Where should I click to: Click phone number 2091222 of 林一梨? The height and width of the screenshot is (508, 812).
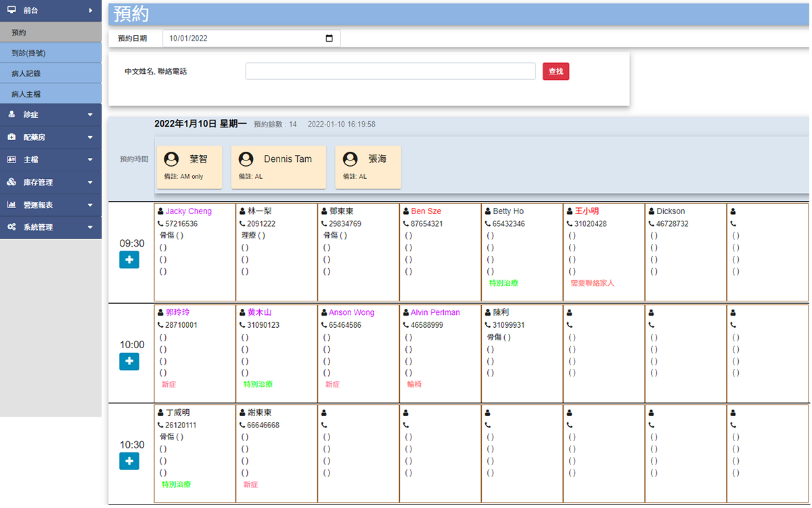(261, 224)
